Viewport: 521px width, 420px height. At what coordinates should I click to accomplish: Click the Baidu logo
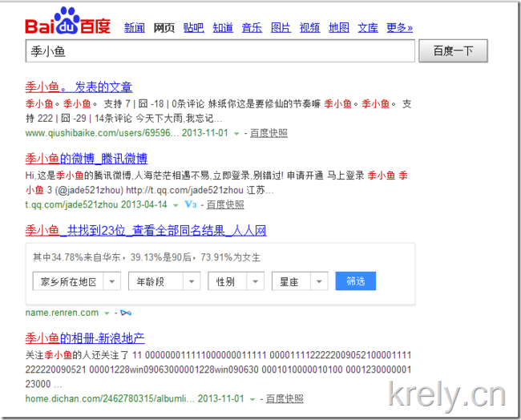pos(68,21)
